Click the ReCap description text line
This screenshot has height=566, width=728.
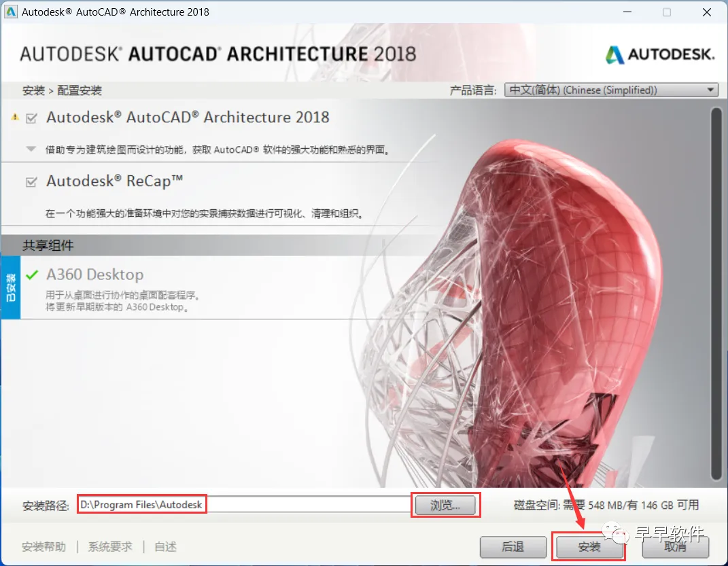coord(205,213)
